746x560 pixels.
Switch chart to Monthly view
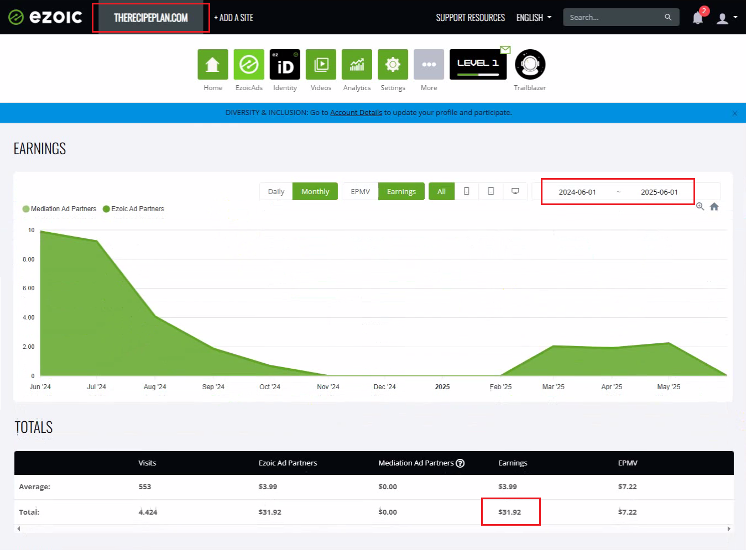tap(315, 191)
